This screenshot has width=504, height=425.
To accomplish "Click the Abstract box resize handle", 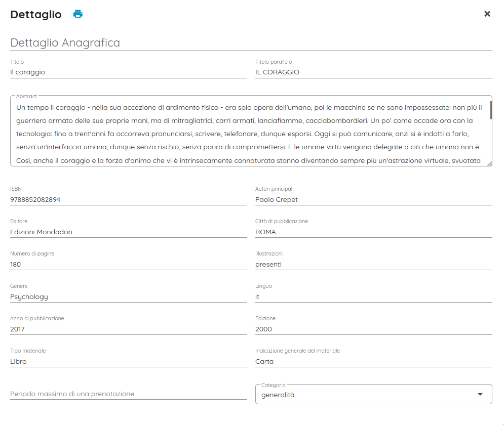I will tap(489, 163).
